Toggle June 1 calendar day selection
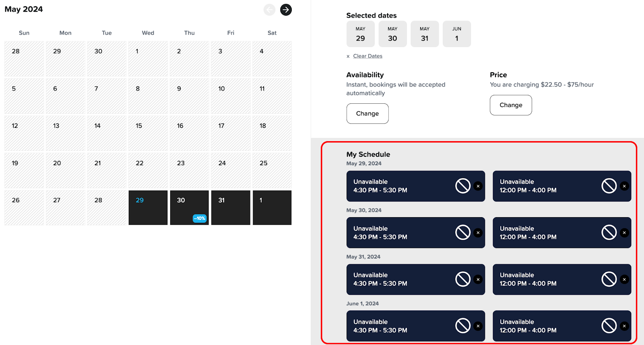Viewport: 644px width, 345px height. [272, 207]
